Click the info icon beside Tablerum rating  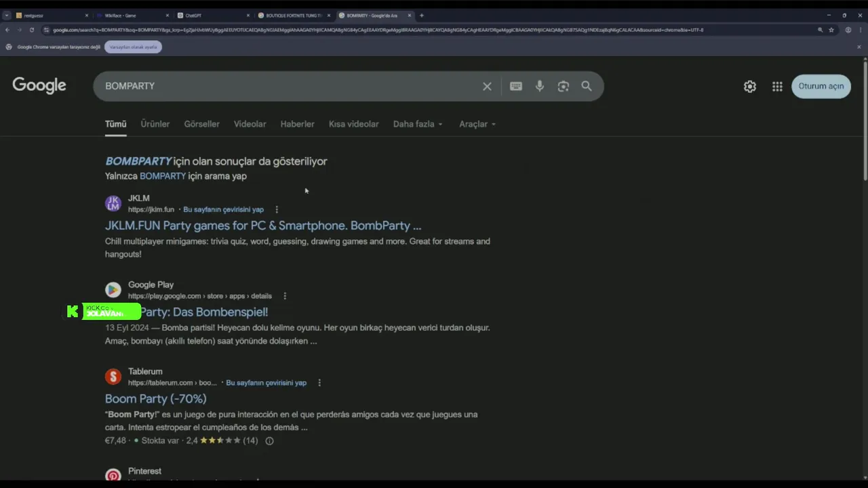269,441
